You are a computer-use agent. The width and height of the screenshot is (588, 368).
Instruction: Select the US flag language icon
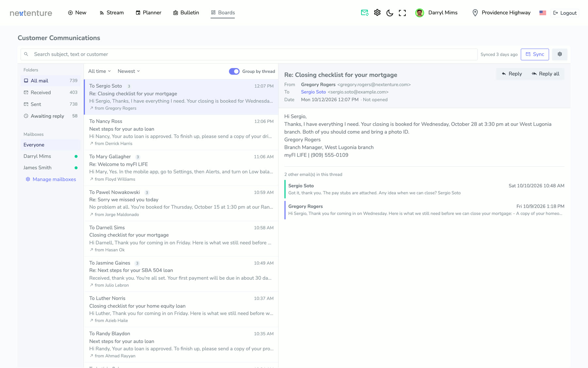click(x=543, y=13)
